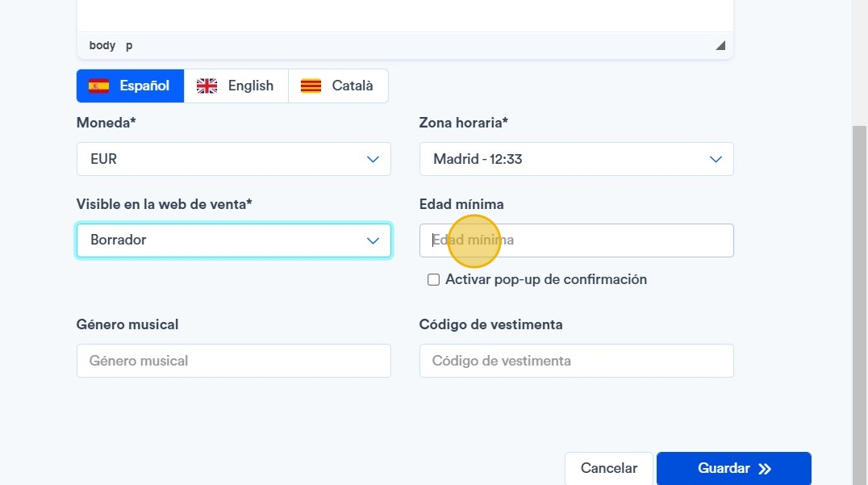Focus the Edad mínima input field
868x485 pixels.
[x=576, y=240]
